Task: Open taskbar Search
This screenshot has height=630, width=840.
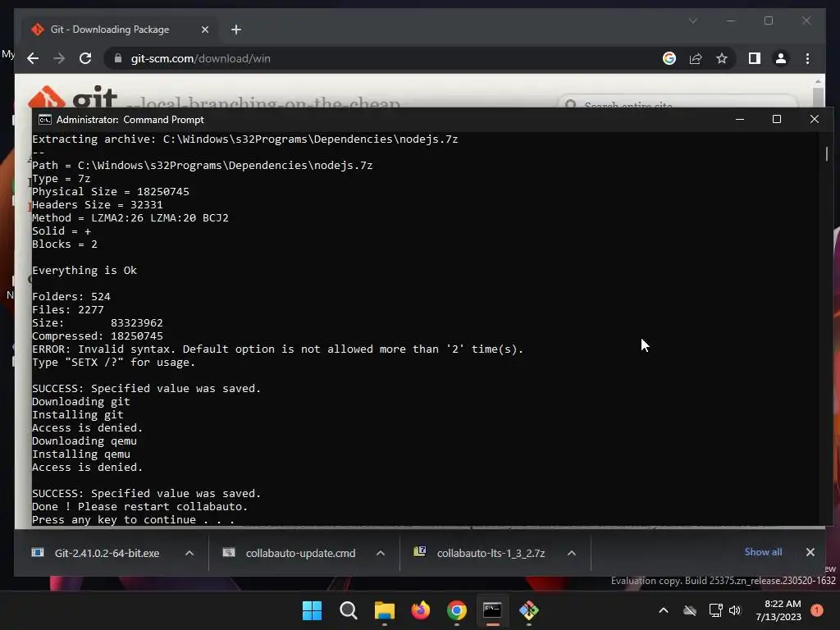Action: pyautogui.click(x=348, y=610)
